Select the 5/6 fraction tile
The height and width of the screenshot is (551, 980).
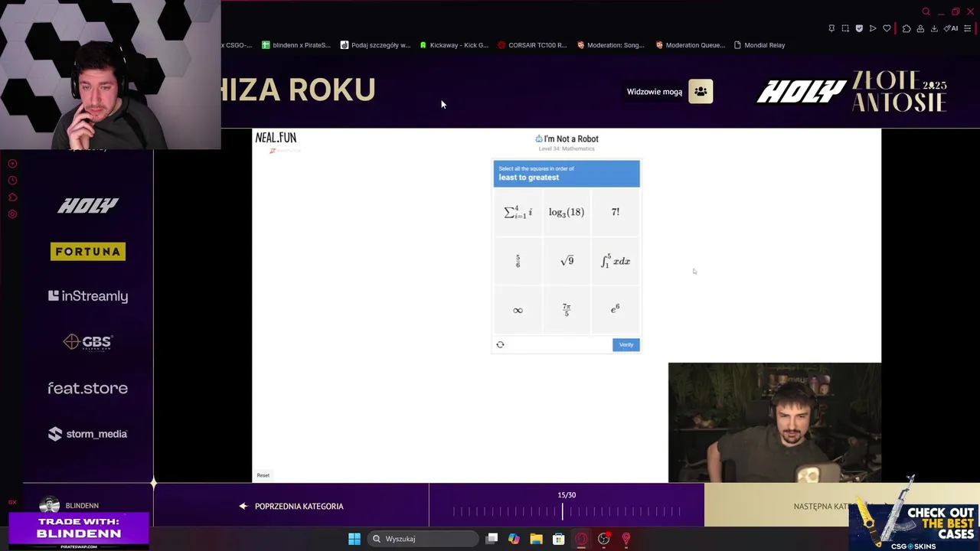pyautogui.click(x=518, y=261)
